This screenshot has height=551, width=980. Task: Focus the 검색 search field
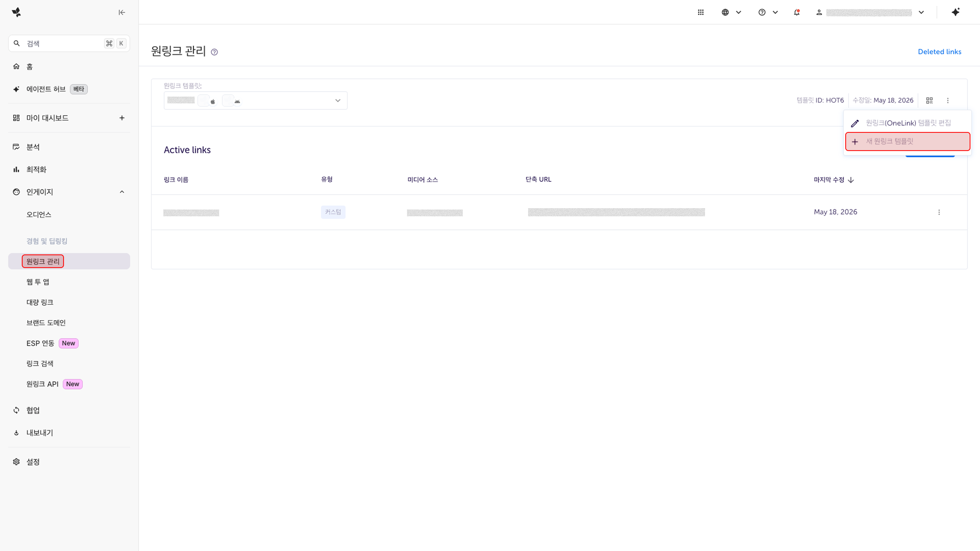click(x=69, y=44)
